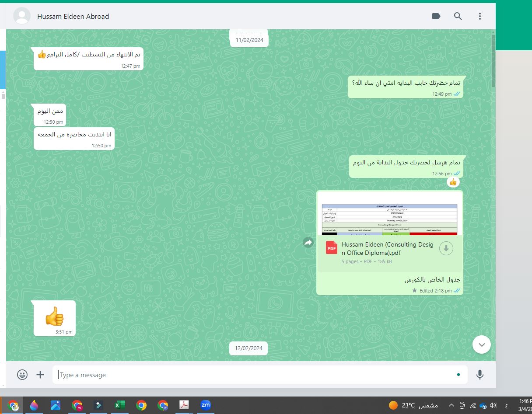Click the 'Edited 2:18 pm' label

tap(436, 291)
